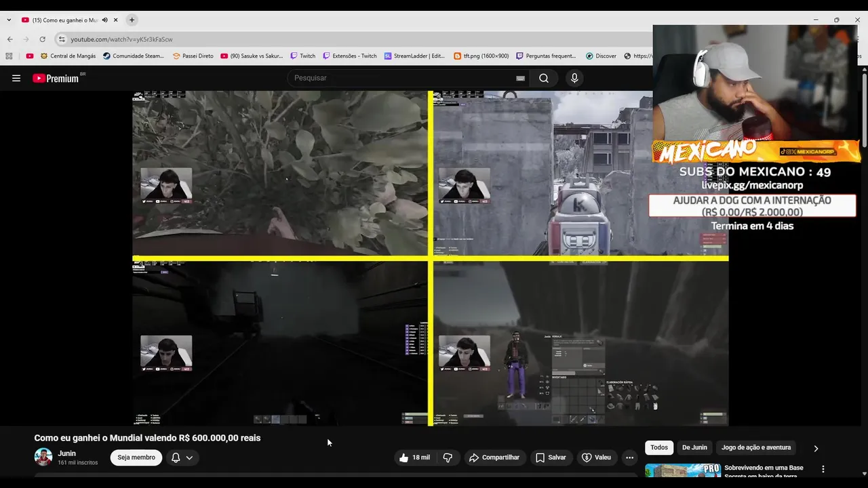This screenshot has width=868, height=488.
Task: Click the video player area
Action: click(x=430, y=258)
